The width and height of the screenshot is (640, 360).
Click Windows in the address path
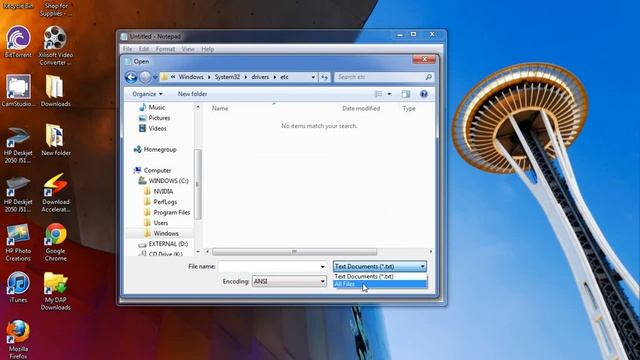[x=191, y=77]
